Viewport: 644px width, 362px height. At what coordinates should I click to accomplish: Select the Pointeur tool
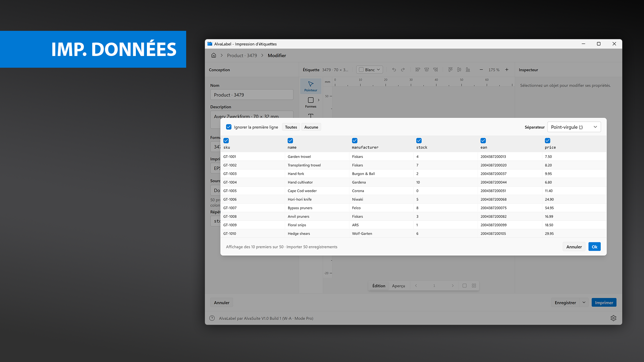(x=311, y=86)
